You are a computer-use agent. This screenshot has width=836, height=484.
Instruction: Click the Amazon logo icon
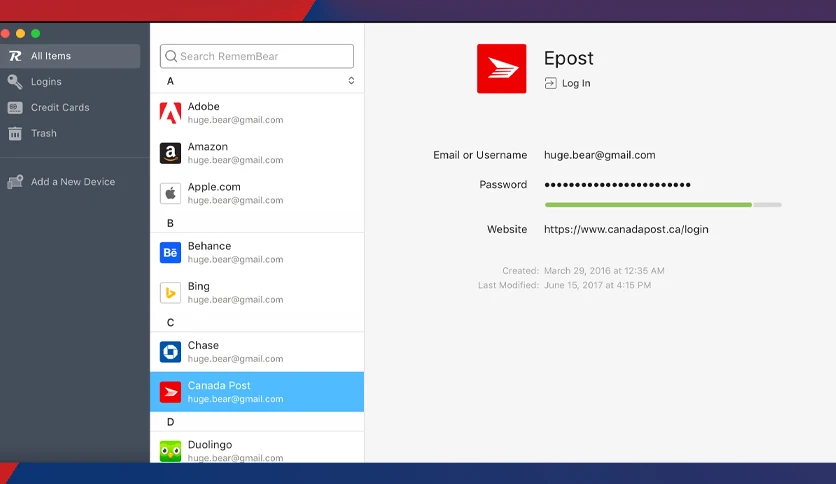tap(171, 154)
